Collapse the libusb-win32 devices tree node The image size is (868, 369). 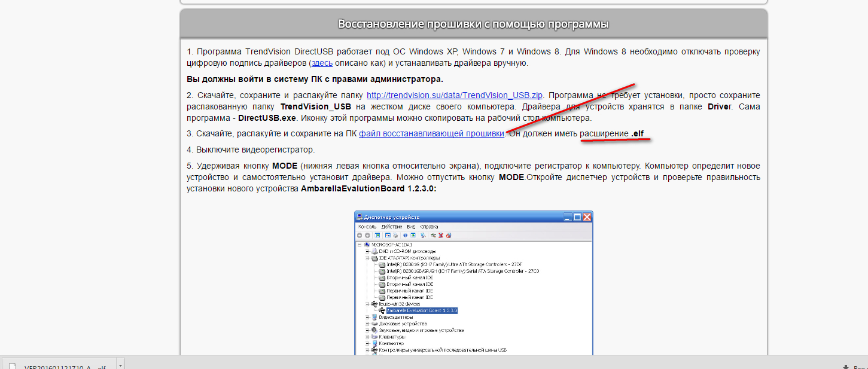pyautogui.click(x=368, y=304)
